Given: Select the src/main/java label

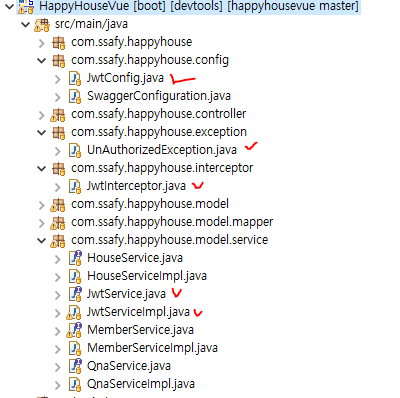Looking at the screenshot, I should pyautogui.click(x=91, y=24).
